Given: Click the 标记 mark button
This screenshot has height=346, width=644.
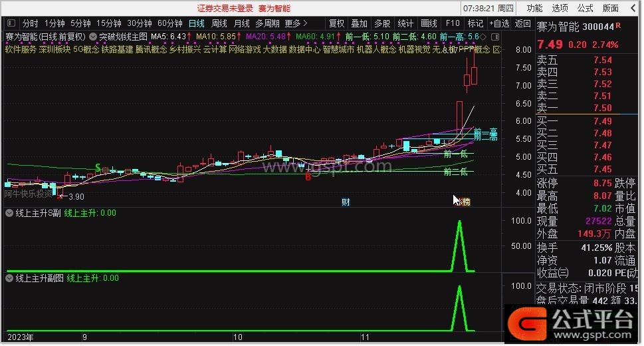Looking at the screenshot, I should 475,23.
